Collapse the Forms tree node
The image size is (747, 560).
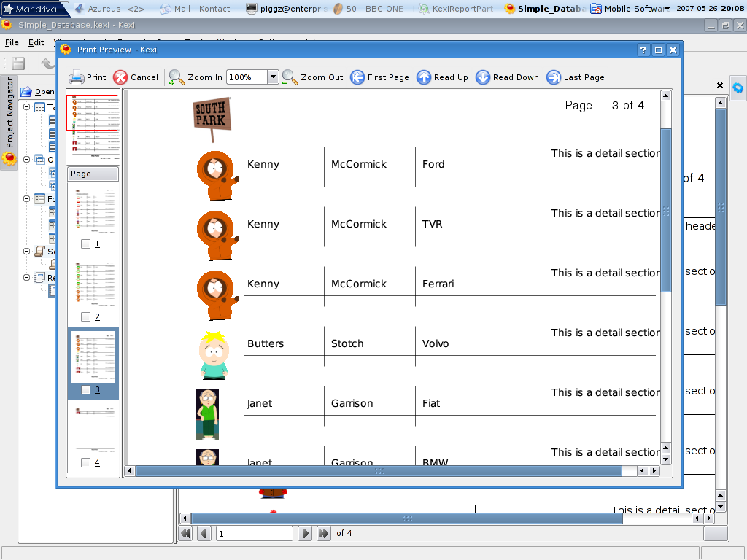click(x=27, y=199)
